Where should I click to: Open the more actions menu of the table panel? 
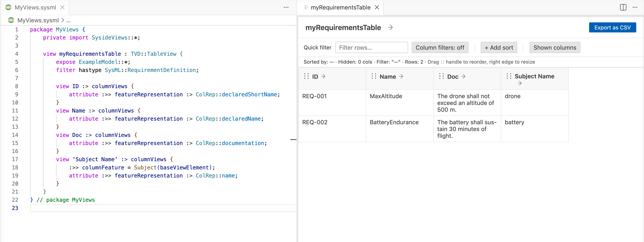(635, 7)
